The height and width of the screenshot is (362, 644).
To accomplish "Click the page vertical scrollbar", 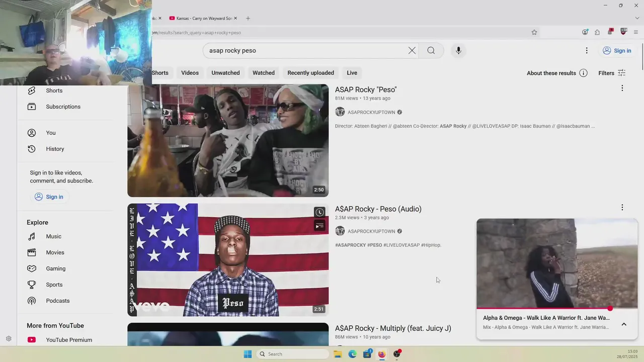I will 641,55.
